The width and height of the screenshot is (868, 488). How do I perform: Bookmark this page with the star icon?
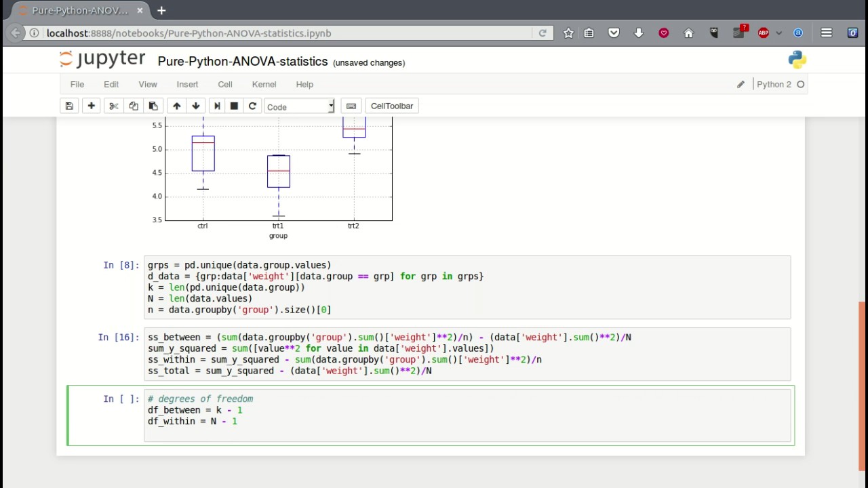pyautogui.click(x=568, y=33)
